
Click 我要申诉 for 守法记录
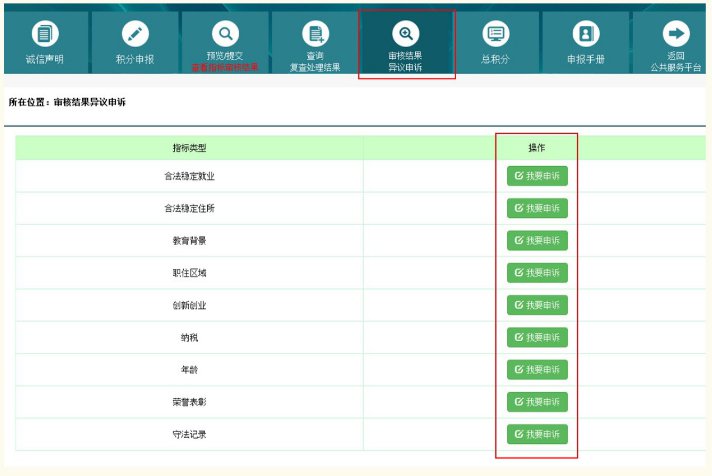[x=537, y=434]
